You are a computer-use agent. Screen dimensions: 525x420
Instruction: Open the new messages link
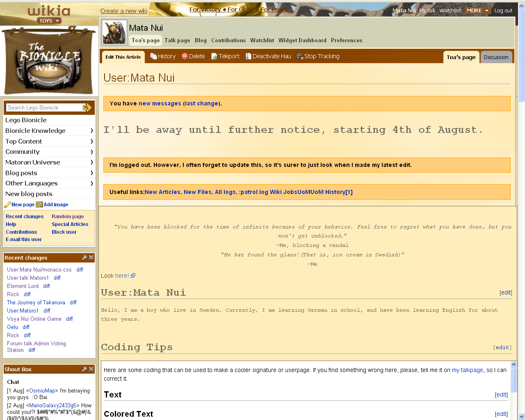coord(160,103)
